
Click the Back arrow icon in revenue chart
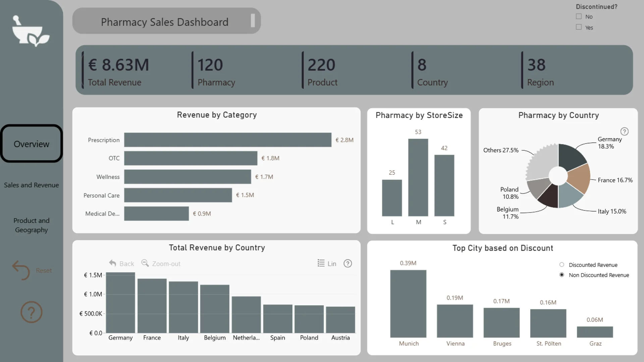[x=113, y=263]
